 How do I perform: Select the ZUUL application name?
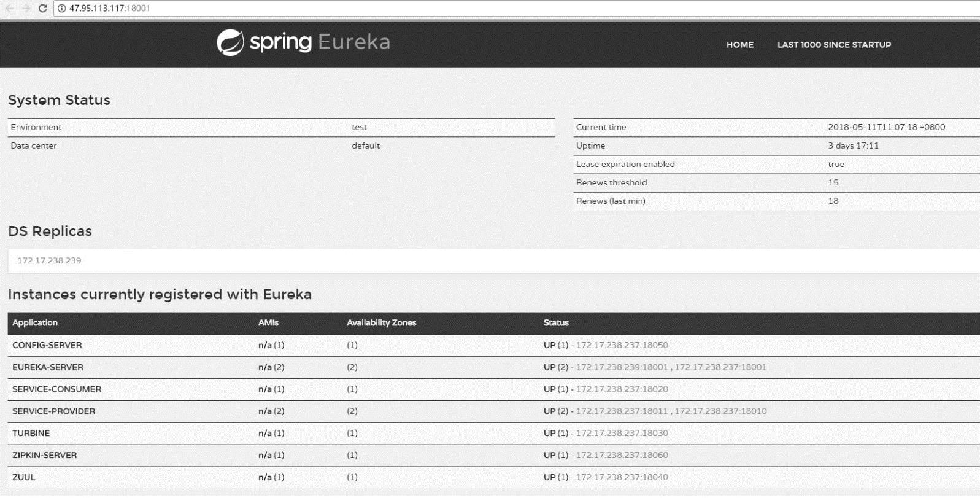pos(24,477)
